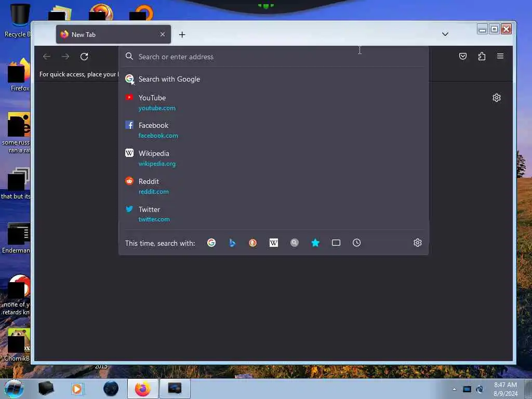Select the Twitter suggestion title

[149, 209]
